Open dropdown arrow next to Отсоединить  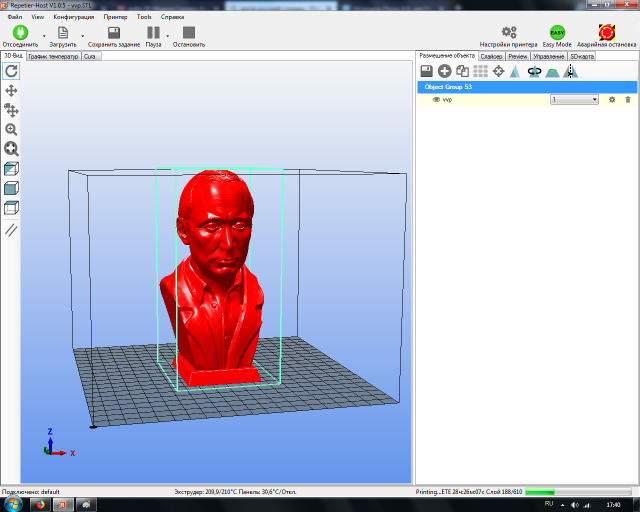pyautogui.click(x=44, y=36)
